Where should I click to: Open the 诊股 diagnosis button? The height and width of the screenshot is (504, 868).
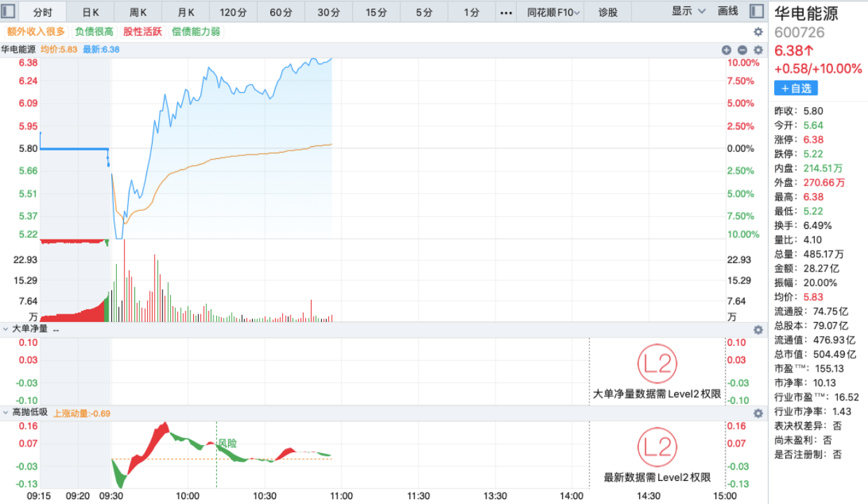(x=608, y=12)
